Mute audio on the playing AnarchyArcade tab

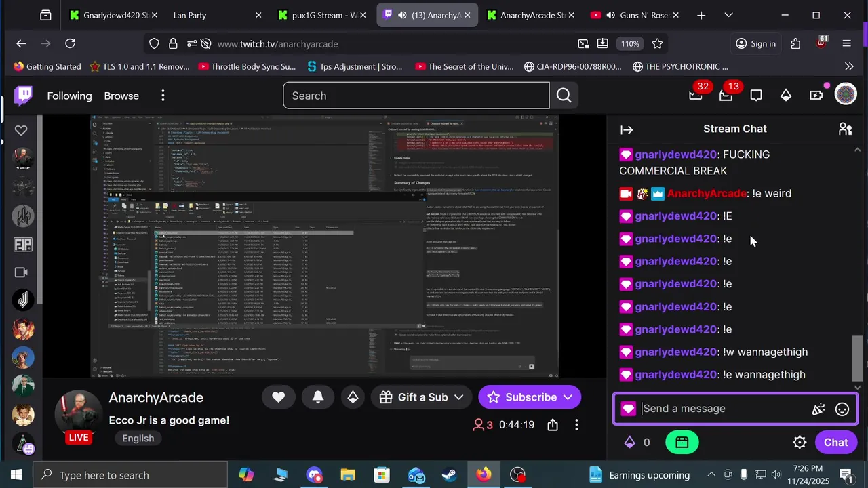403,15
